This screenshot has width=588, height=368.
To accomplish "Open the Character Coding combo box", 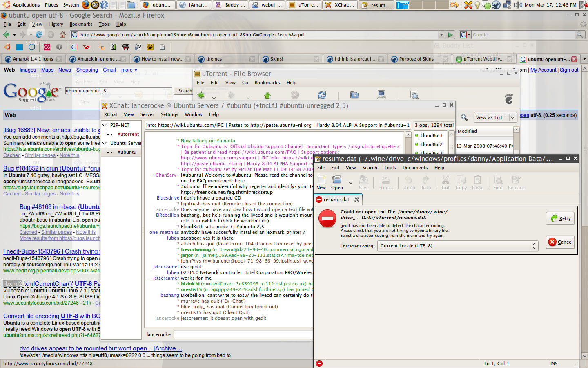I will click(458, 246).
